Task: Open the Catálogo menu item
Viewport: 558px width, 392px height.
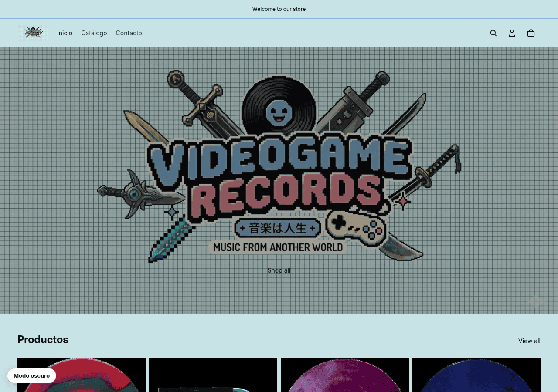Action: tap(94, 33)
